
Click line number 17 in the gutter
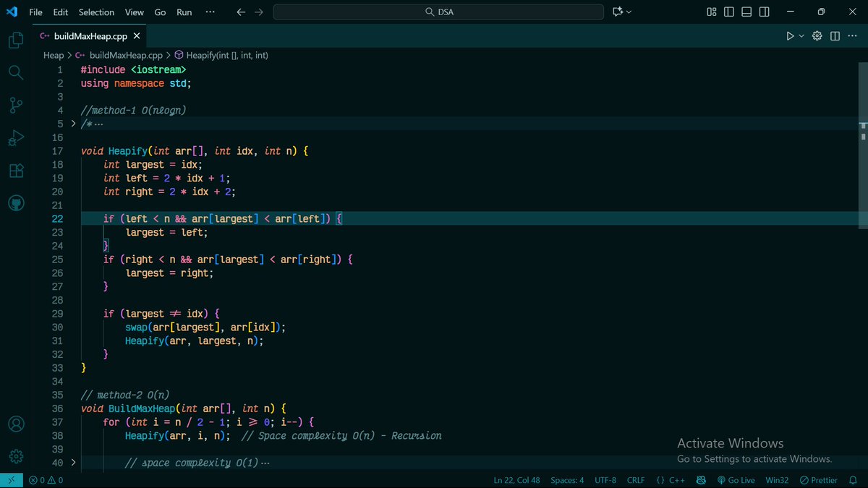[x=57, y=151]
